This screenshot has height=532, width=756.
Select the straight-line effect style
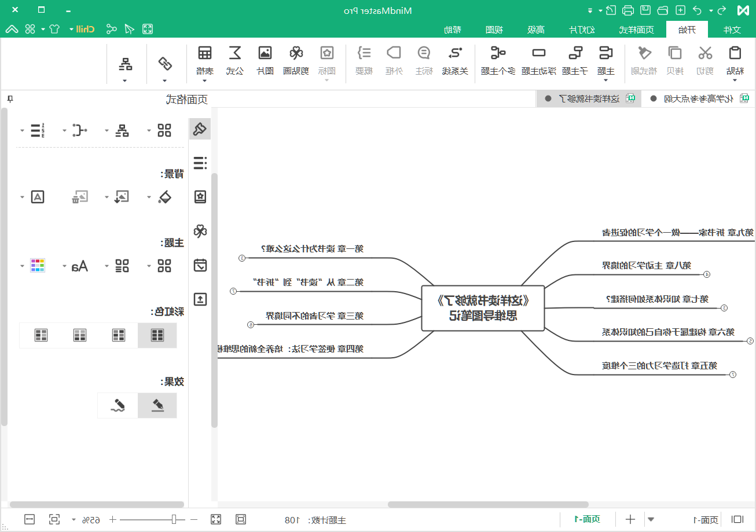coord(157,405)
